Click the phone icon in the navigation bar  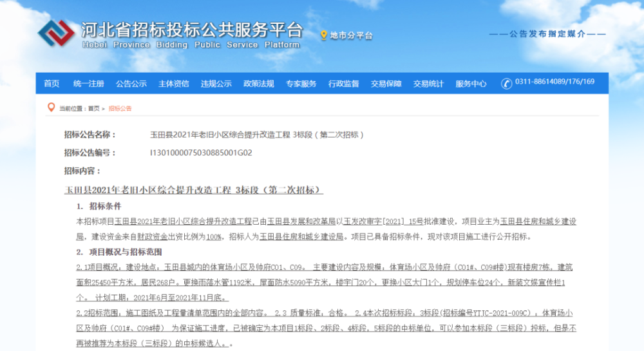506,83
